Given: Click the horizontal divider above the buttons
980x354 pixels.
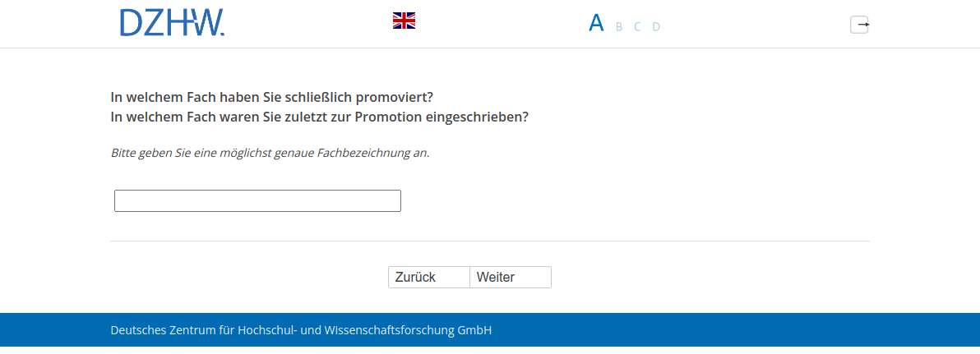Looking at the screenshot, I should (x=489, y=241).
